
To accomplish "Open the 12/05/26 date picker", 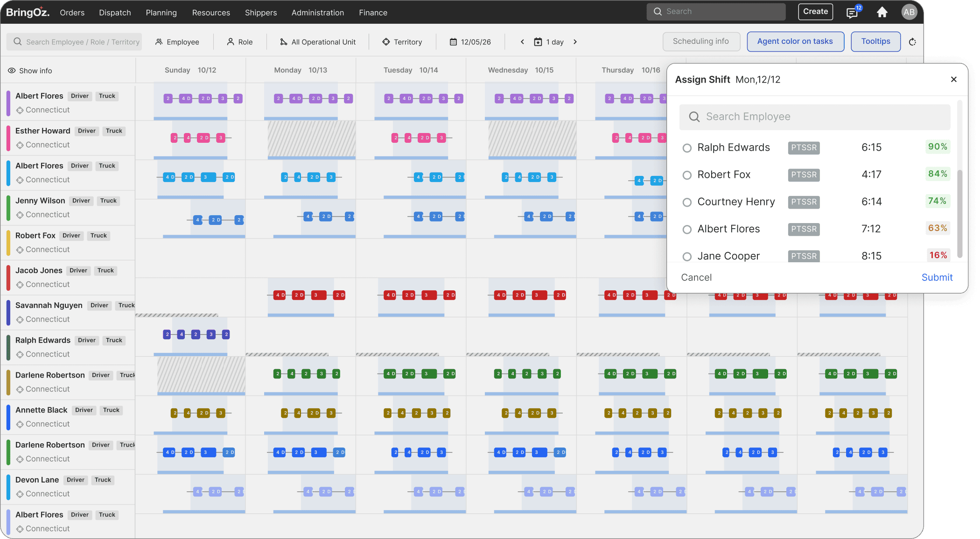I will [x=470, y=42].
